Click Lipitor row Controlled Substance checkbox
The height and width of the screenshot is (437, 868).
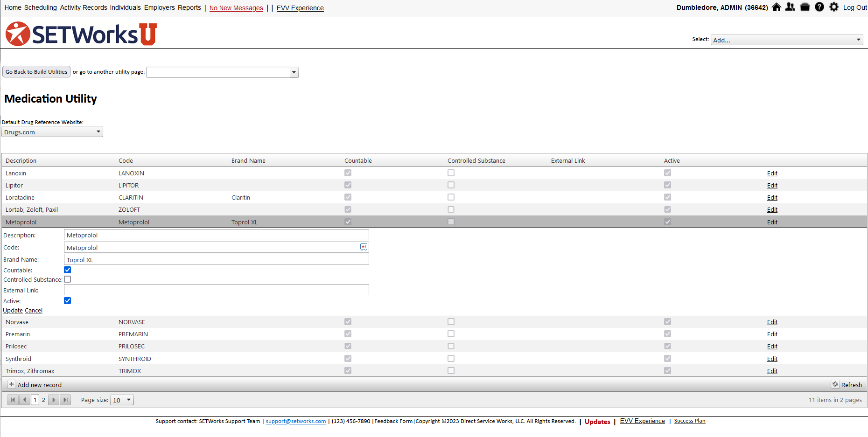pyautogui.click(x=451, y=185)
